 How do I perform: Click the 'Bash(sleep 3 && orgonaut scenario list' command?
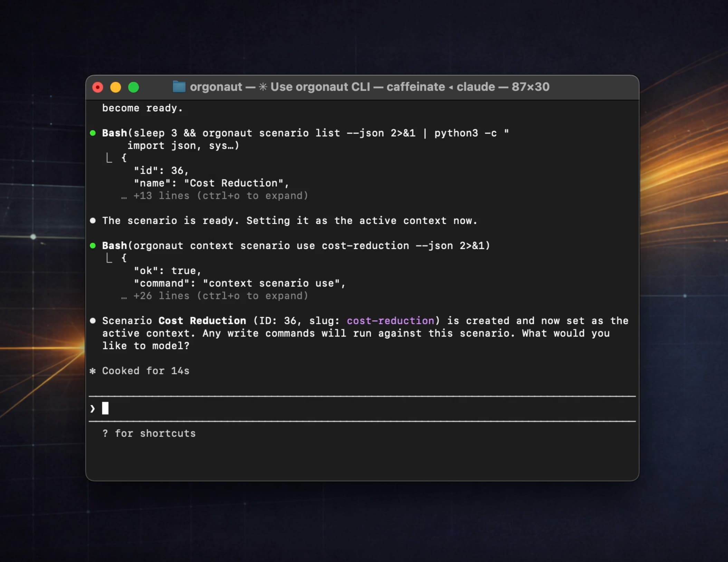(305, 133)
